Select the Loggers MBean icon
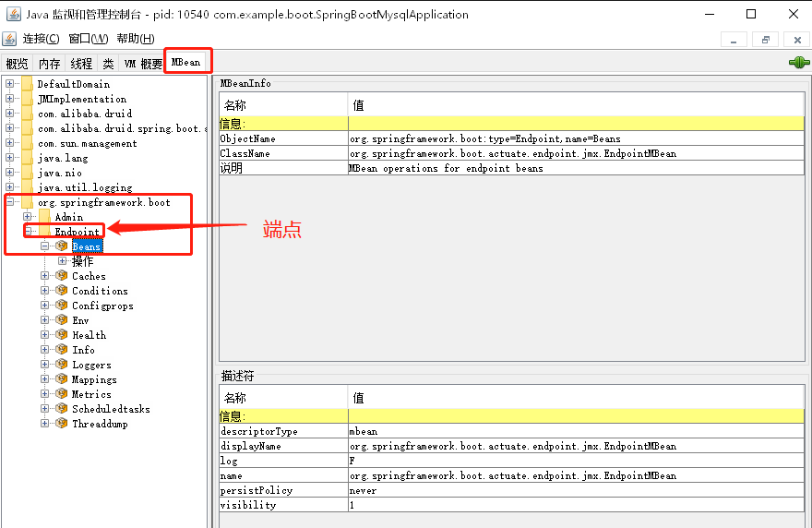The image size is (812, 528). pyautogui.click(x=62, y=365)
